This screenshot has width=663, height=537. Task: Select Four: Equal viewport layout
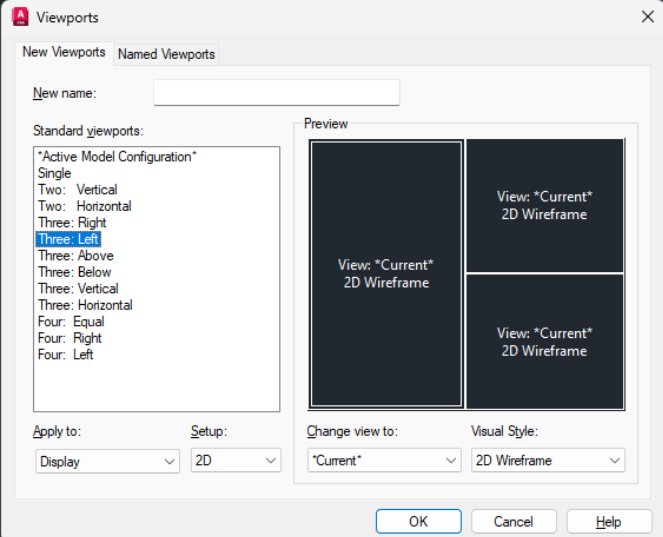tap(71, 322)
